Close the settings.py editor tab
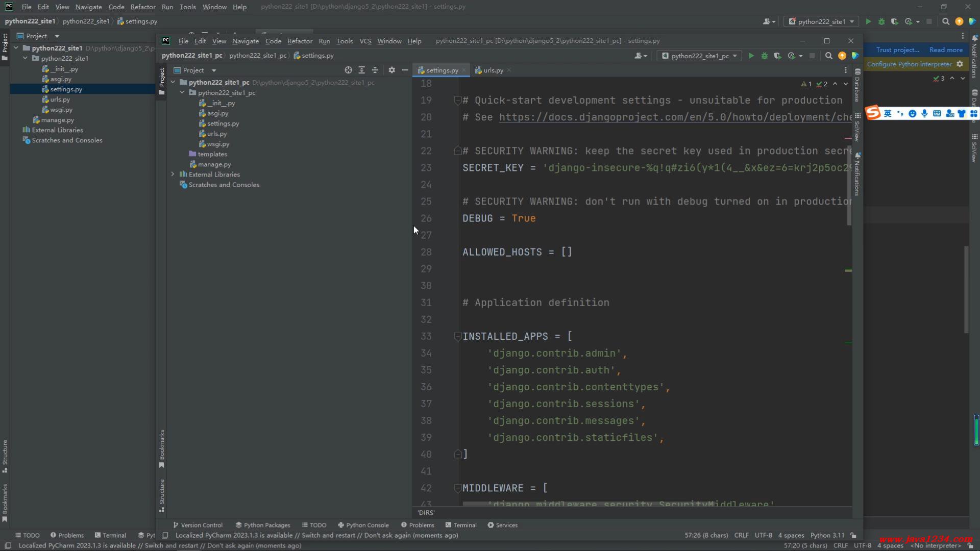The width and height of the screenshot is (980, 551). point(463,70)
